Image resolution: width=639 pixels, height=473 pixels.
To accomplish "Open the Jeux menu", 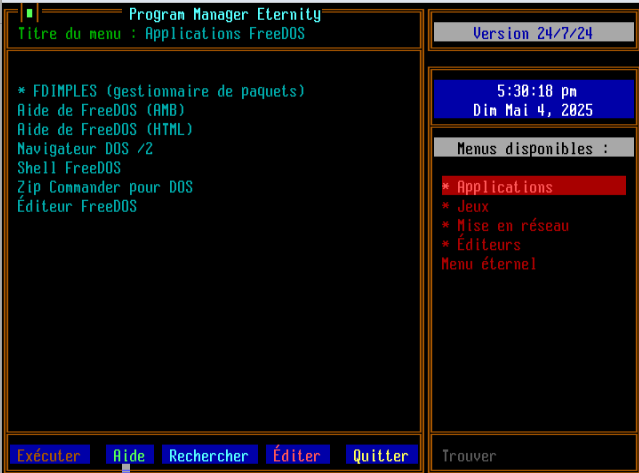I will [x=472, y=206].
